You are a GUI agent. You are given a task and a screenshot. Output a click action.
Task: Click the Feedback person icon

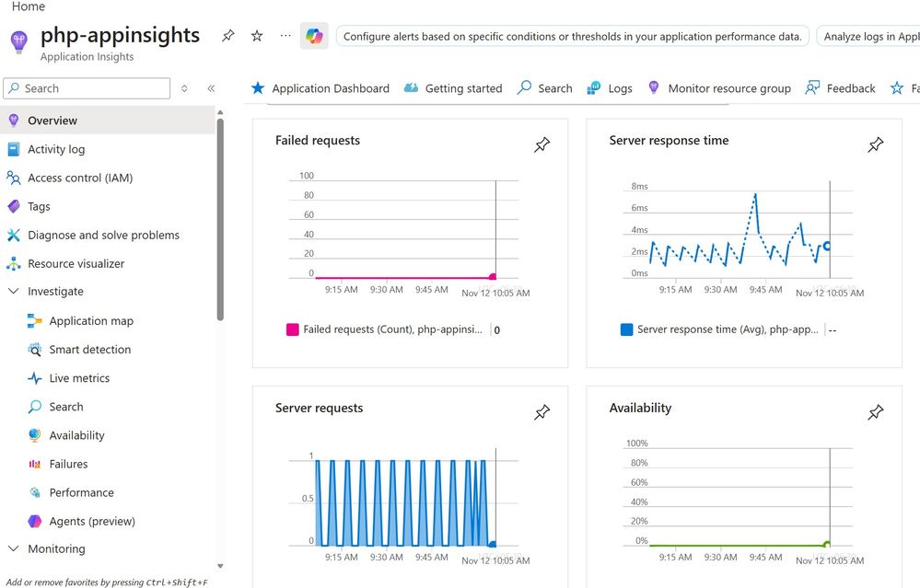click(x=812, y=88)
